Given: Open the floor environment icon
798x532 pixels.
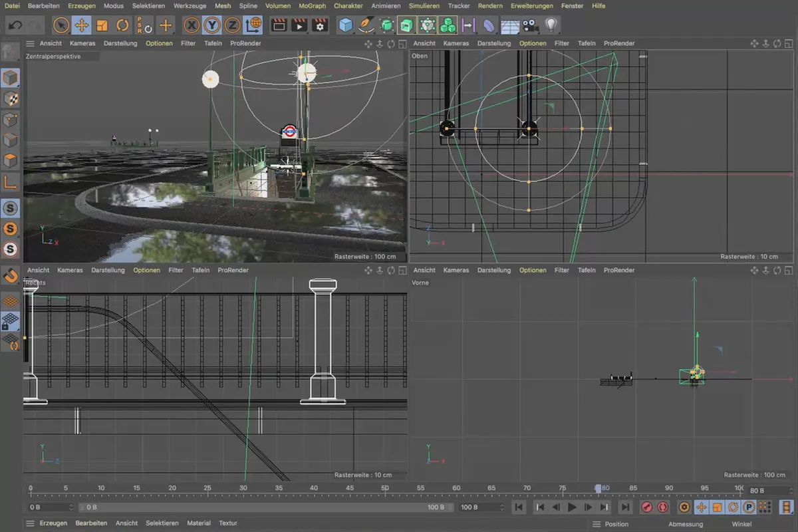Looking at the screenshot, I should 509,25.
